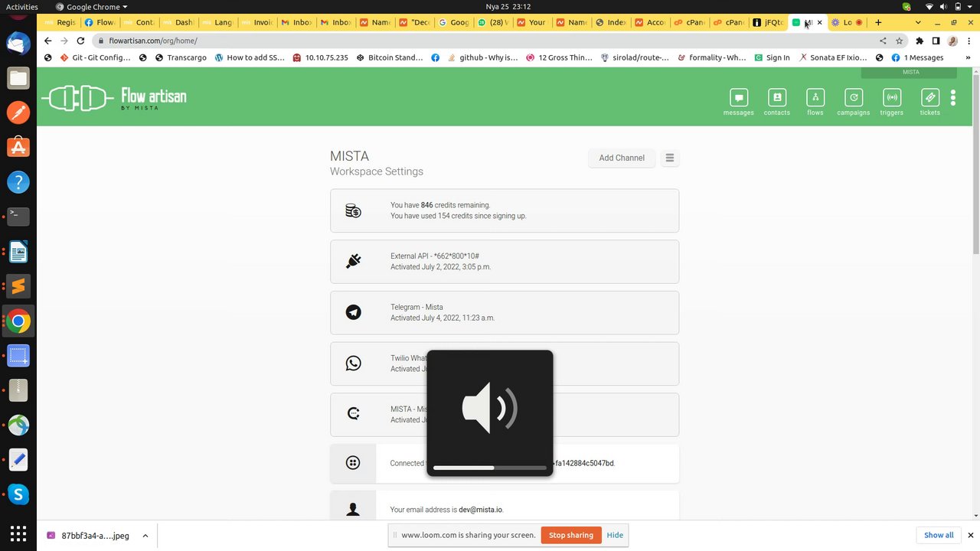Click the Add Channel button
The image size is (980, 551).
(622, 158)
